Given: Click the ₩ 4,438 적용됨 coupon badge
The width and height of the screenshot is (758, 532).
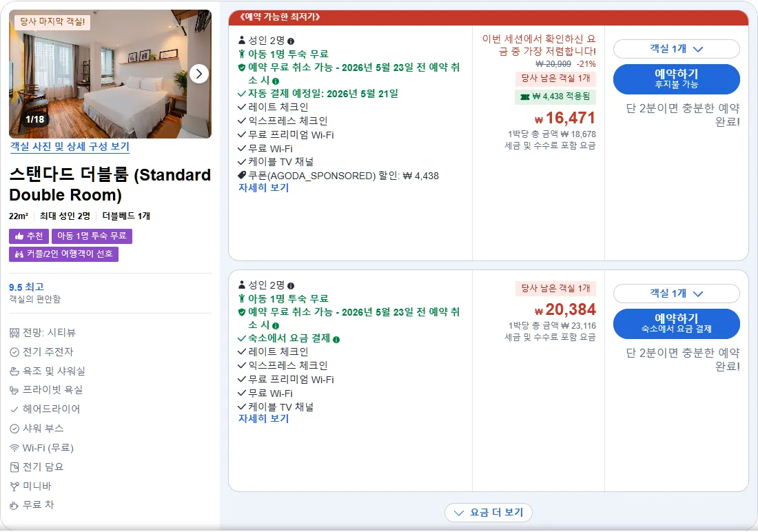Looking at the screenshot, I should tap(555, 96).
